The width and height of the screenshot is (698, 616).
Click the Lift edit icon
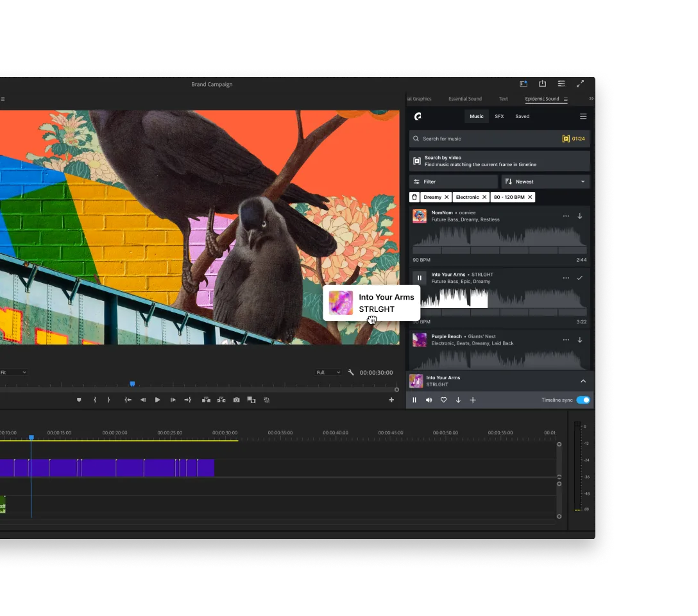pyautogui.click(x=206, y=400)
